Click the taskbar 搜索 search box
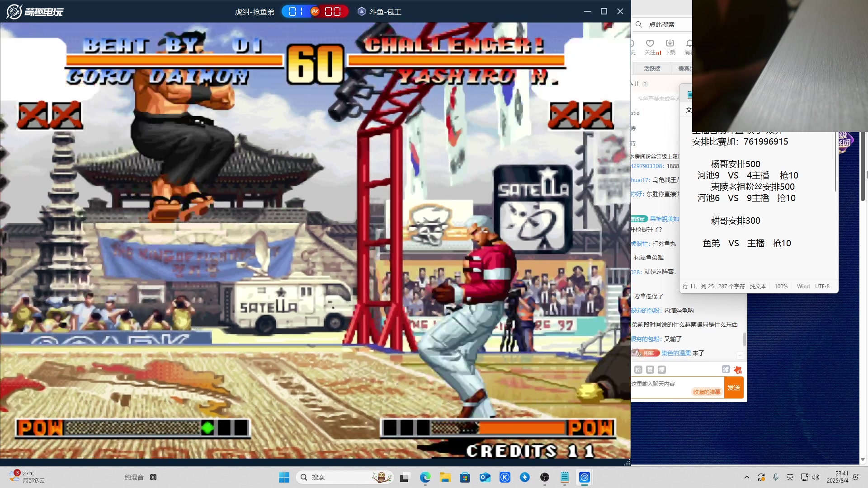The image size is (868, 488). (x=344, y=477)
